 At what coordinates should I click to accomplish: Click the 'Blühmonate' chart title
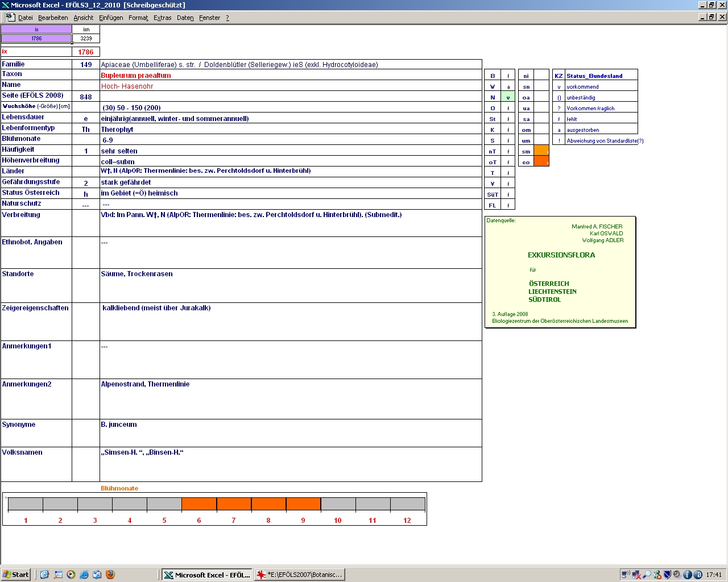pyautogui.click(x=119, y=488)
